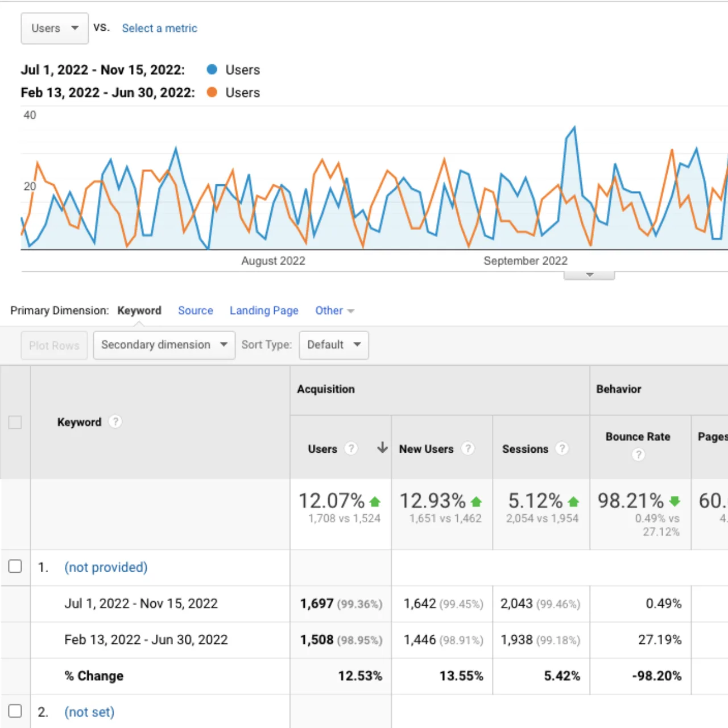Click 'Select a metric' link
728x728 pixels.
159,28
